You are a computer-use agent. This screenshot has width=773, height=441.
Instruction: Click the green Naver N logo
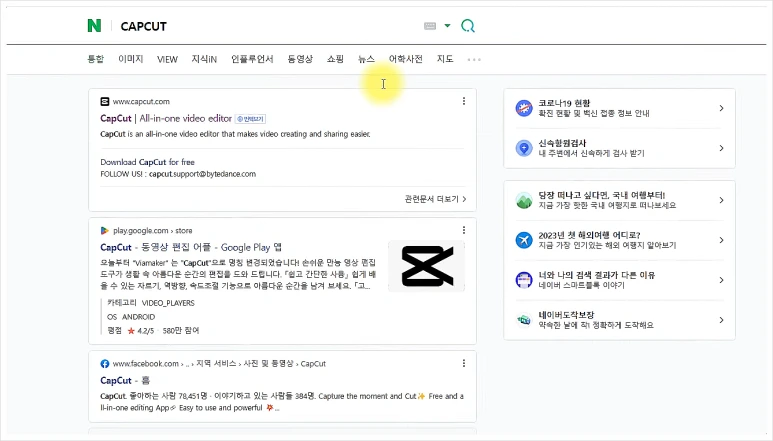(x=94, y=26)
